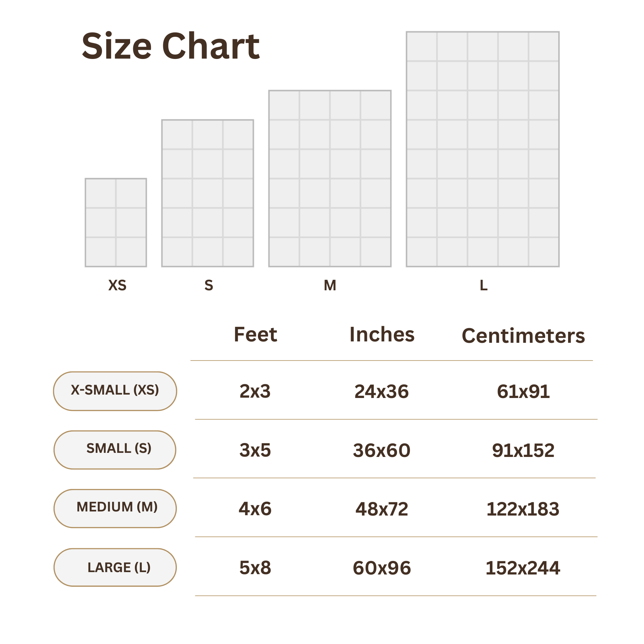
Task: Pick the LARGE (L) pill label
Action: 115,567
